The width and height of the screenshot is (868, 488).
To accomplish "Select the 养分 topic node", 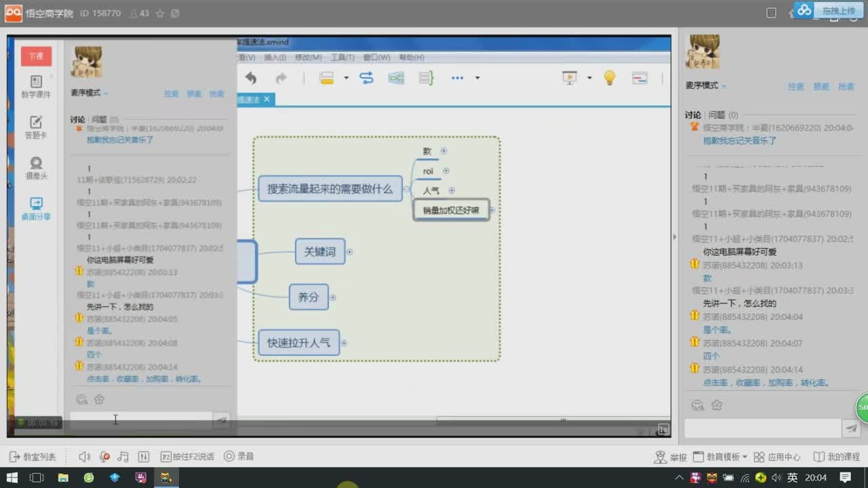I will coord(309,297).
